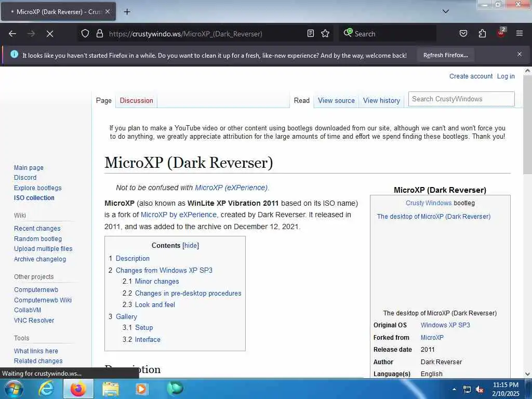Show hidden system tray icons
The width and height of the screenshot is (532, 399).
click(454, 389)
